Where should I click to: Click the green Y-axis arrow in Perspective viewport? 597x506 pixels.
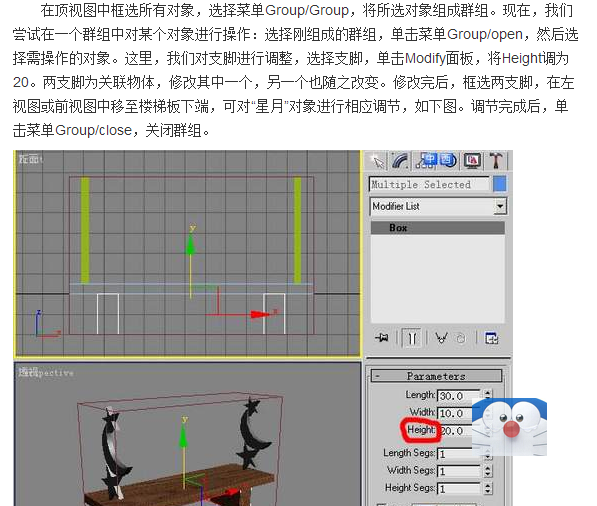[x=184, y=436]
